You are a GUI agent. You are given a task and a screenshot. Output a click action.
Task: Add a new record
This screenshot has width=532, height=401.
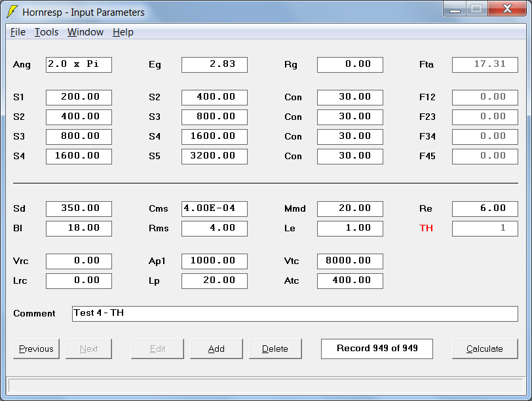[216, 349]
